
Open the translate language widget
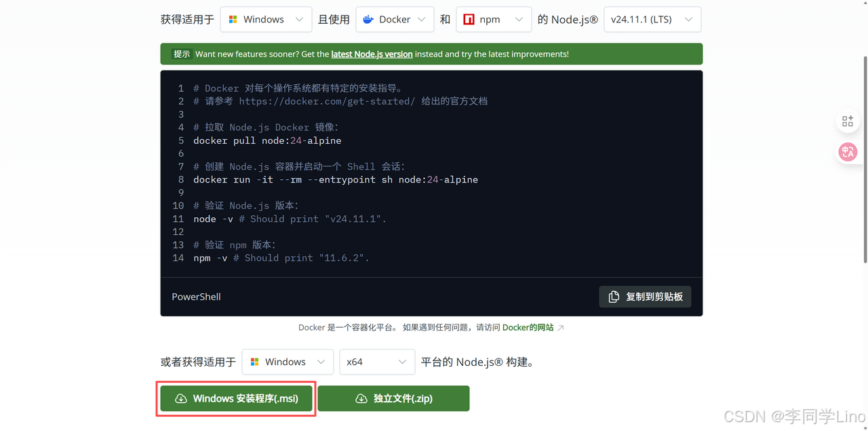tap(848, 151)
